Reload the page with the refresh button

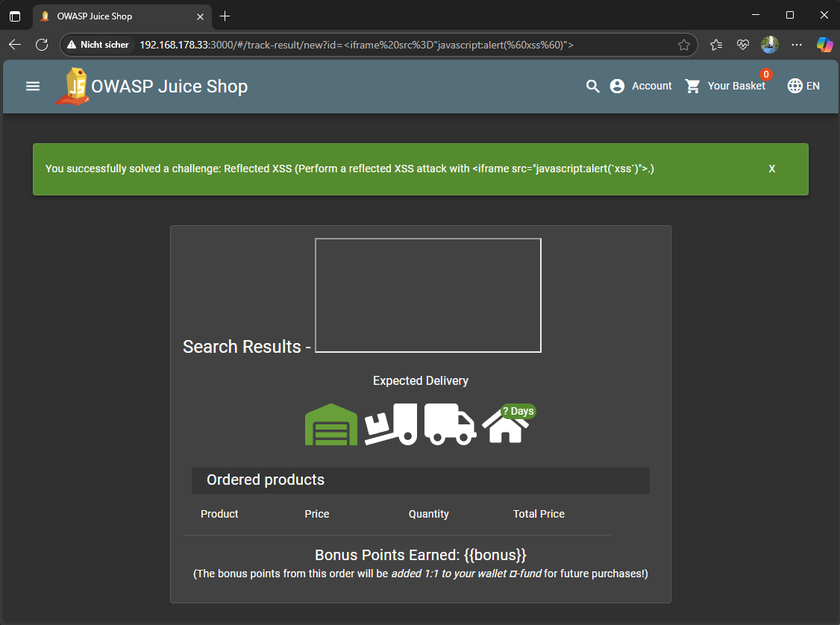[x=43, y=45]
